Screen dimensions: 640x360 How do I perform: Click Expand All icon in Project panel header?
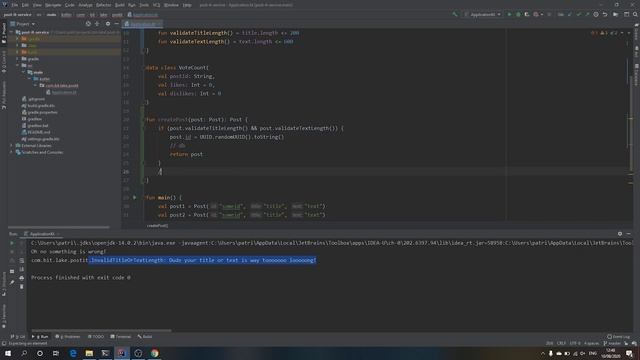[x=97, y=24]
